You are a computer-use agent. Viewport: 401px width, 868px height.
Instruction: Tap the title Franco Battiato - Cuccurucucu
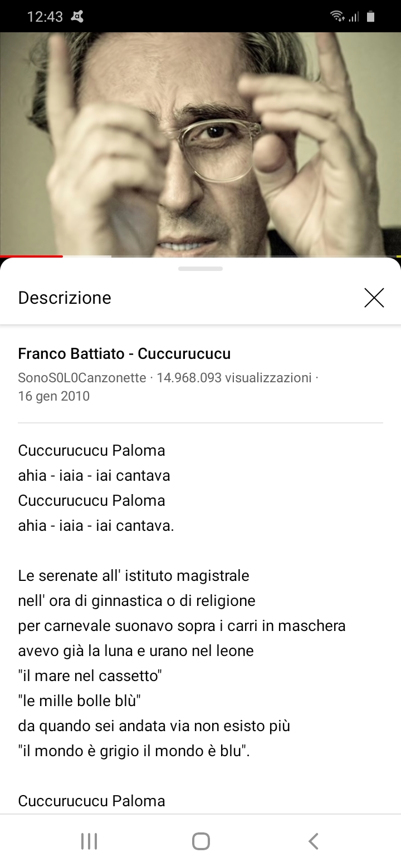pyautogui.click(x=124, y=353)
